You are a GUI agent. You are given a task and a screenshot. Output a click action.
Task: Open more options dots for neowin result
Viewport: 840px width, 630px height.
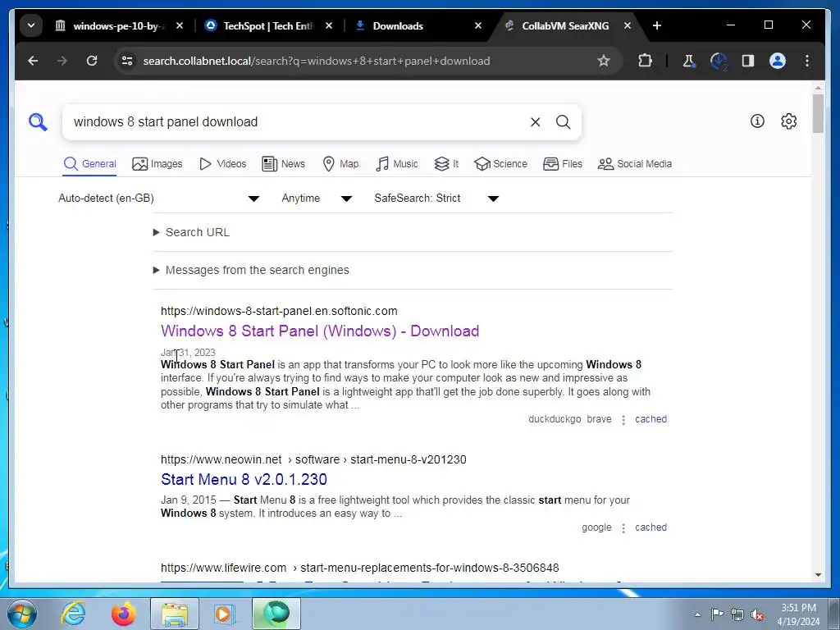[x=623, y=528]
